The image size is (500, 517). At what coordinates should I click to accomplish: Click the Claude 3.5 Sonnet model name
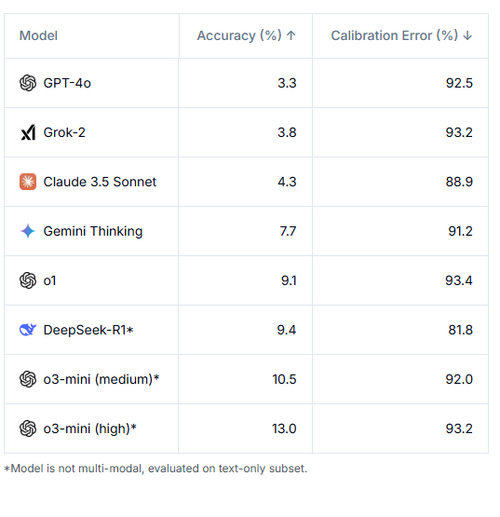click(100, 182)
